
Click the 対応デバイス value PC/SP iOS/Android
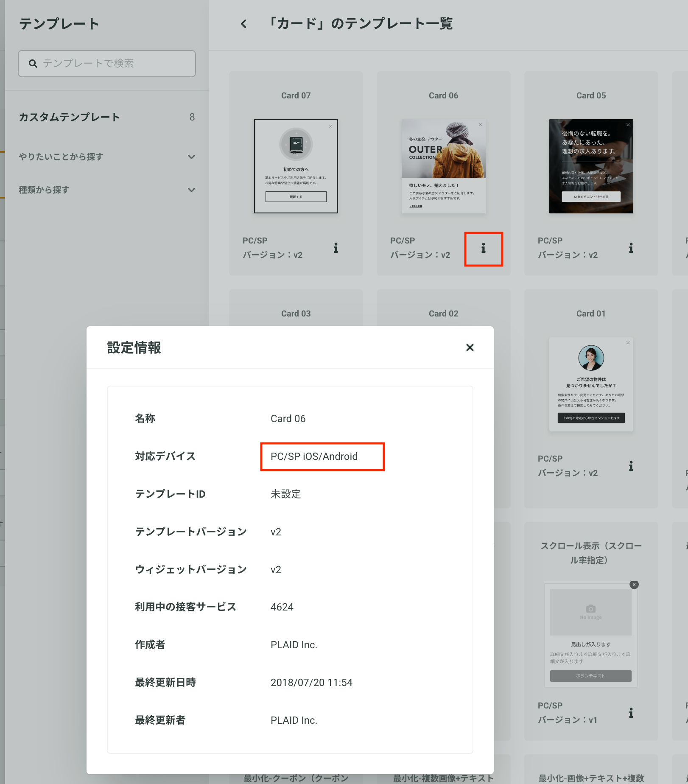(314, 456)
